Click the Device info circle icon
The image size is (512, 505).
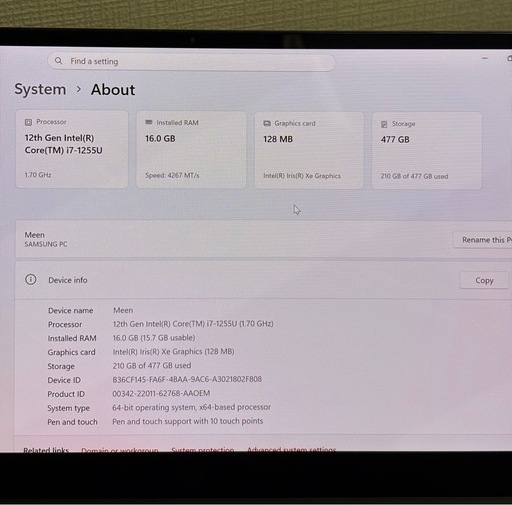point(31,279)
